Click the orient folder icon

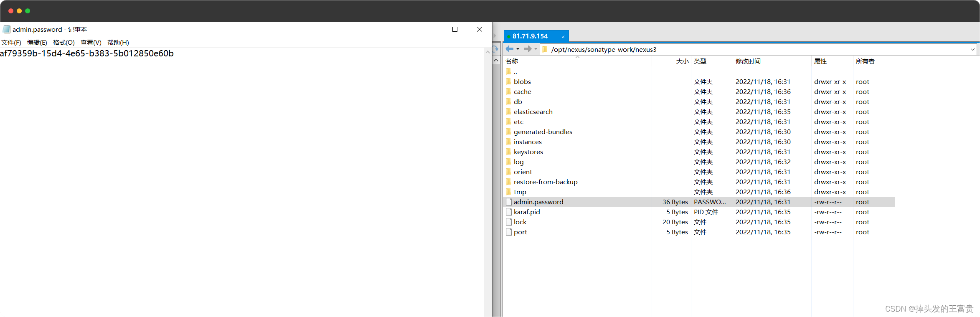(508, 172)
